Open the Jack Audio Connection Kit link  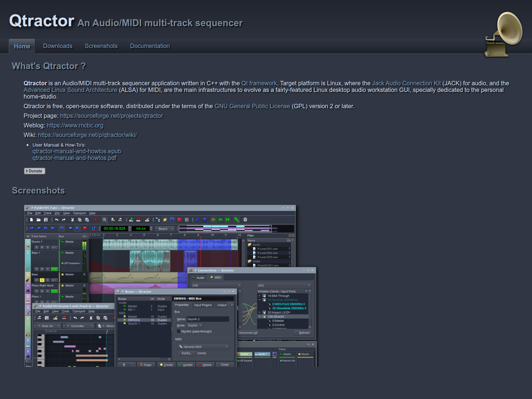pos(406,83)
